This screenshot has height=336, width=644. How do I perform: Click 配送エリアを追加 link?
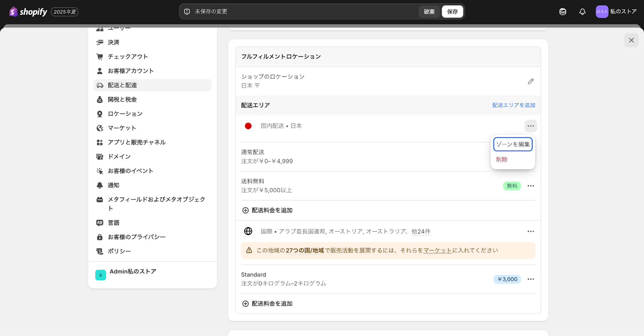coord(514,105)
